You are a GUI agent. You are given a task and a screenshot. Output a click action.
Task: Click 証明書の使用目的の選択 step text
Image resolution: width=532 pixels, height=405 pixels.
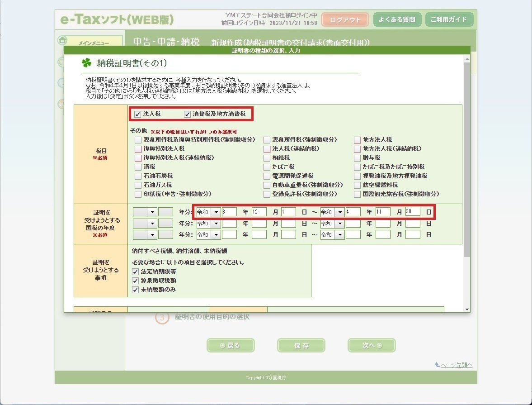point(212,317)
